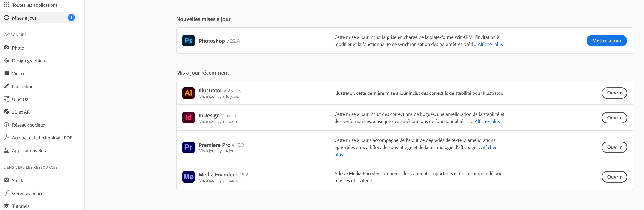This screenshot has height=210, width=644.
Task: Click the updates count badge
Action: tap(71, 18)
